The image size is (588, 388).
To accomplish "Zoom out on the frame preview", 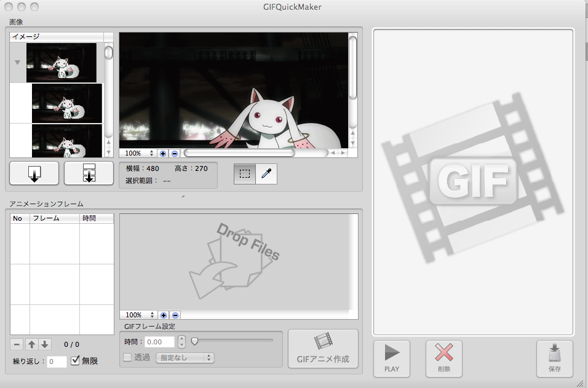I will (x=175, y=315).
